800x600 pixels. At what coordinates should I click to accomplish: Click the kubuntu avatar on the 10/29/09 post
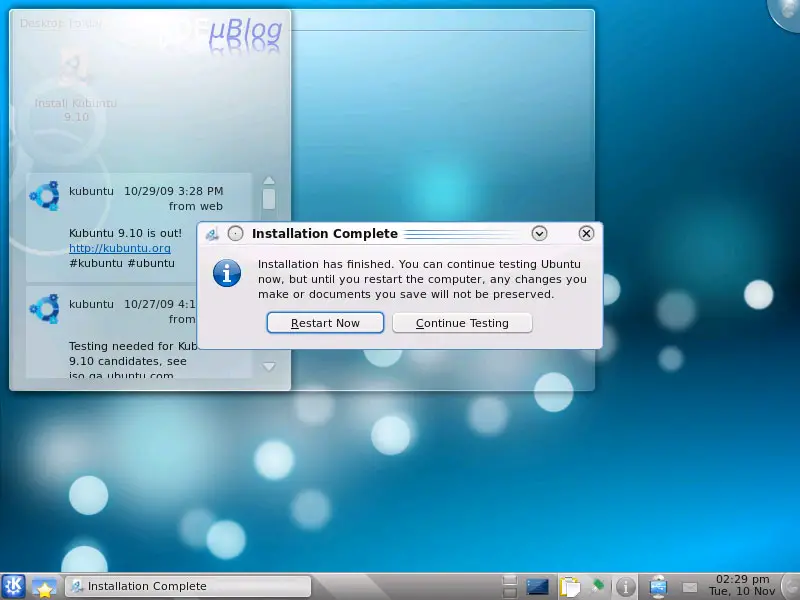pos(44,195)
